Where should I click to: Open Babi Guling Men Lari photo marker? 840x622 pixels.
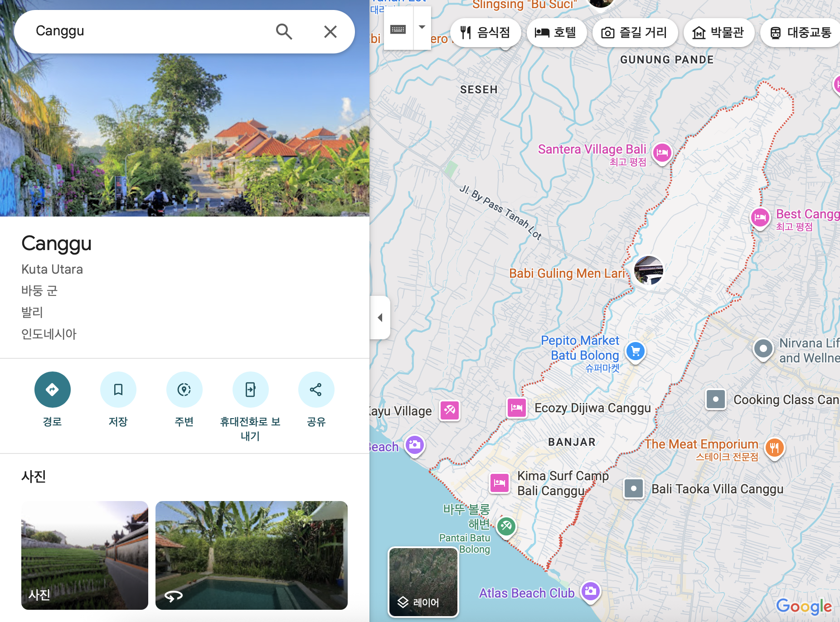(648, 270)
